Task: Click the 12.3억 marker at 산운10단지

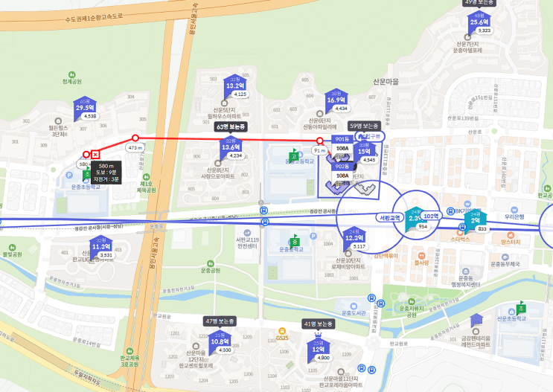Action: 354,238
